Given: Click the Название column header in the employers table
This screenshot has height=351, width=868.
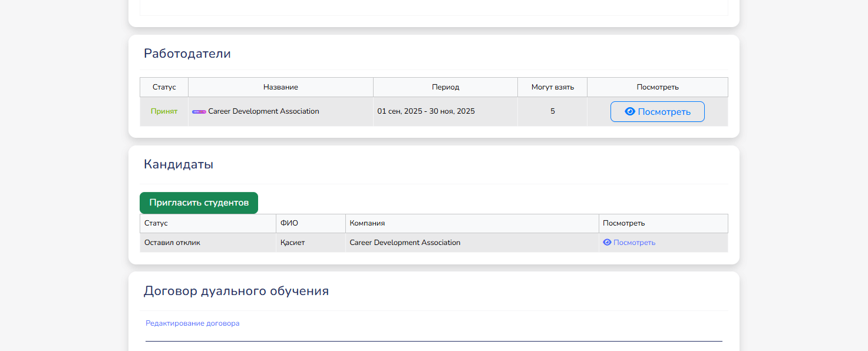Looking at the screenshot, I should point(280,87).
